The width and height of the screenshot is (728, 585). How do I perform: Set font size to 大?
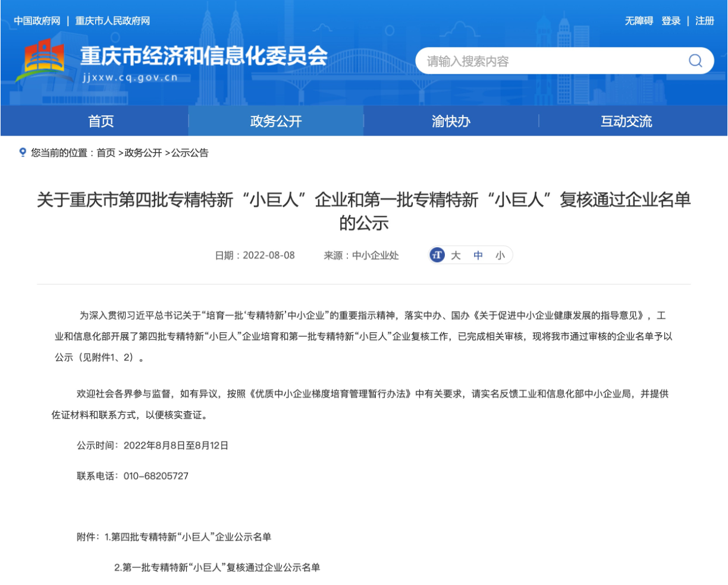(x=456, y=256)
